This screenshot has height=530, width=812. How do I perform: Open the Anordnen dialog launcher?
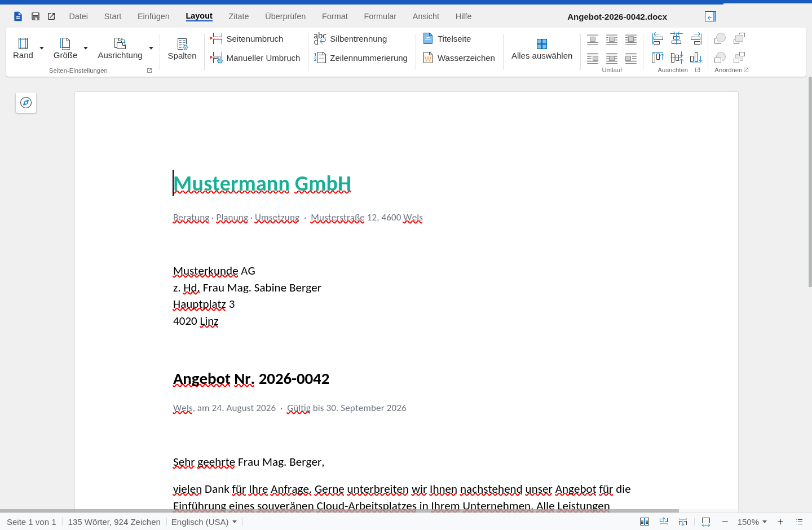point(746,70)
